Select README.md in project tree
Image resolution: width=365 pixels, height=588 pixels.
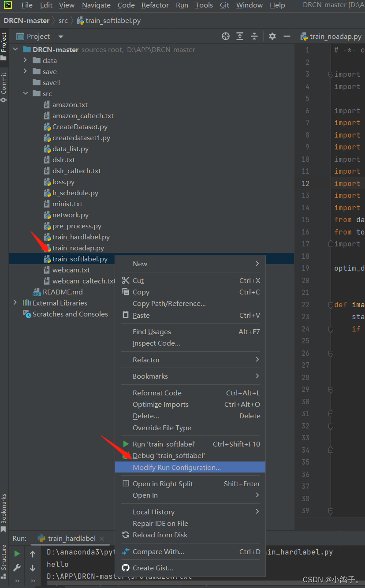point(63,292)
